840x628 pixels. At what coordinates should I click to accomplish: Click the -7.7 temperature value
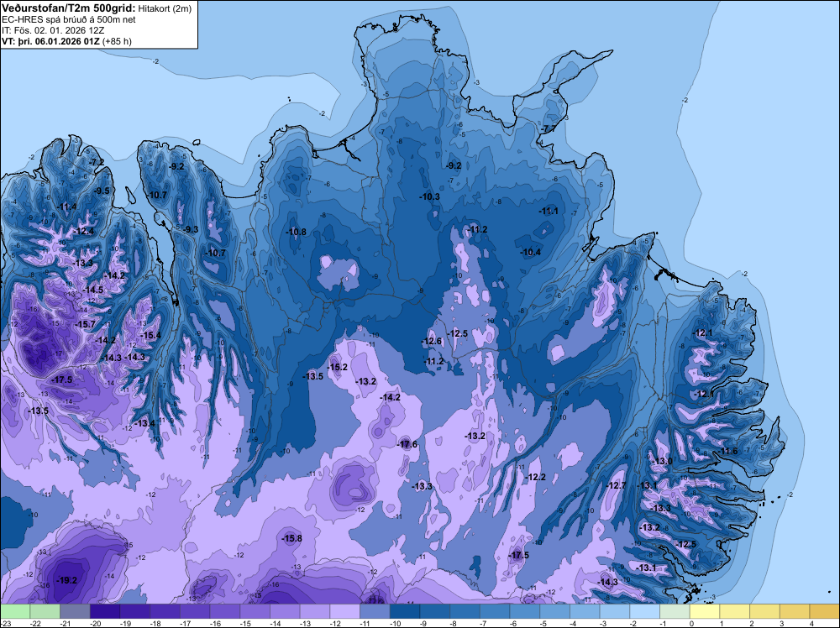[549, 129]
